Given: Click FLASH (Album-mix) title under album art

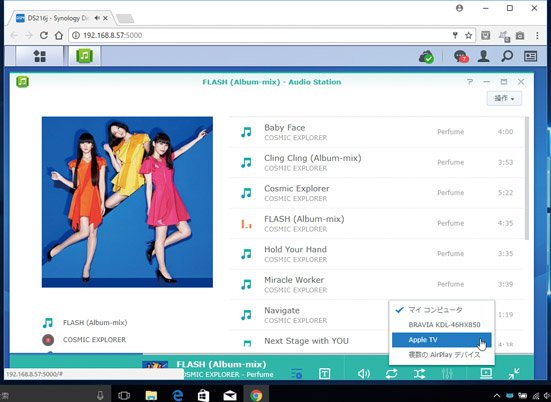Looking at the screenshot, I should (x=95, y=323).
